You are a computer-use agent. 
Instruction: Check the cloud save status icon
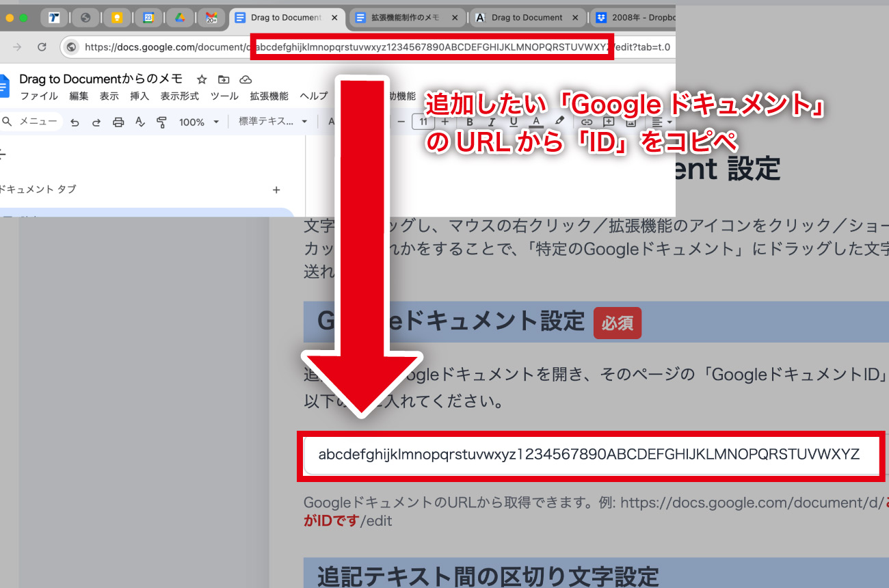(x=246, y=79)
